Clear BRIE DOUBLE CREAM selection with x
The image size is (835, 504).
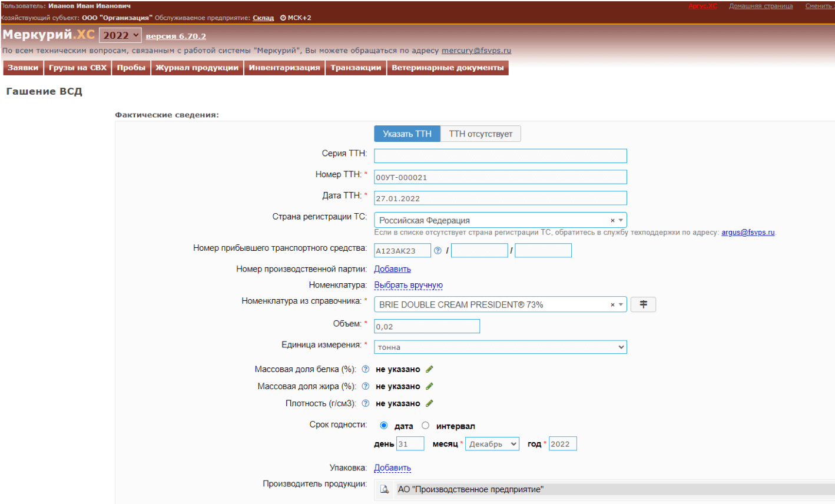pyautogui.click(x=612, y=304)
